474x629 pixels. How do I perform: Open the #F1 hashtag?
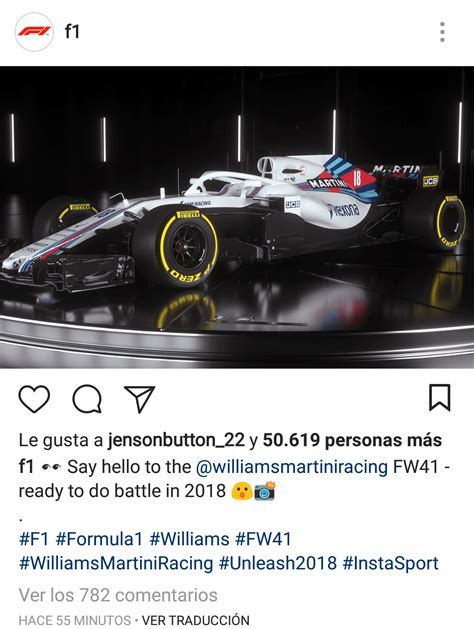coord(34,538)
